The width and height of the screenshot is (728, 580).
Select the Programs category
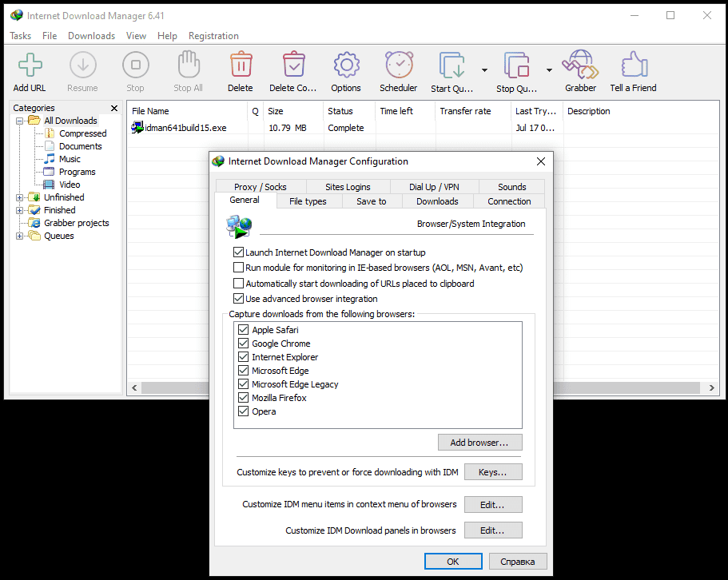pyautogui.click(x=77, y=172)
